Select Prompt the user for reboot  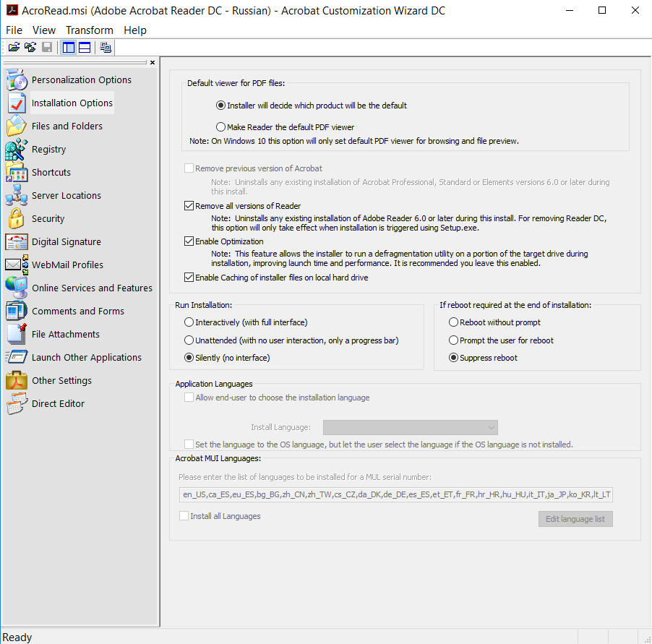(453, 340)
